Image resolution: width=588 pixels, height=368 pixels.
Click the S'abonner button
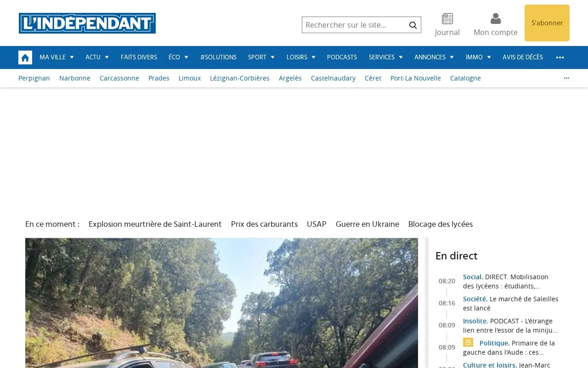[547, 23]
